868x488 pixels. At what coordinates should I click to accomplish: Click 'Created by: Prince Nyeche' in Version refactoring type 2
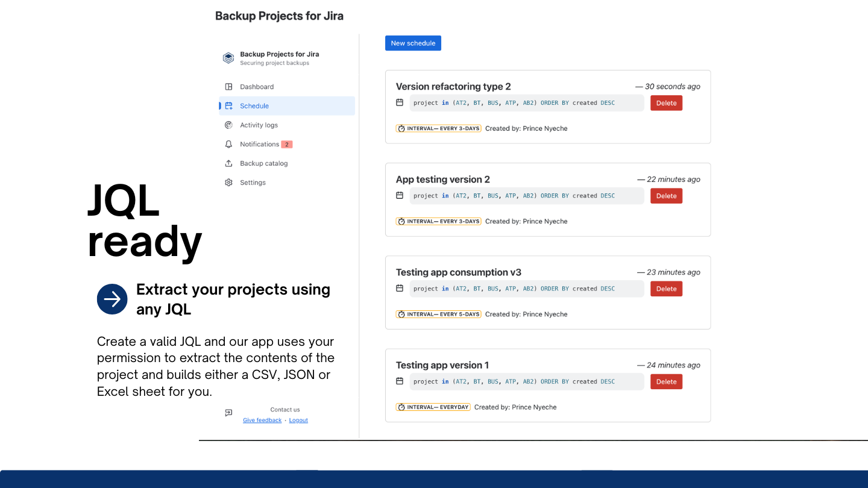pyautogui.click(x=526, y=129)
